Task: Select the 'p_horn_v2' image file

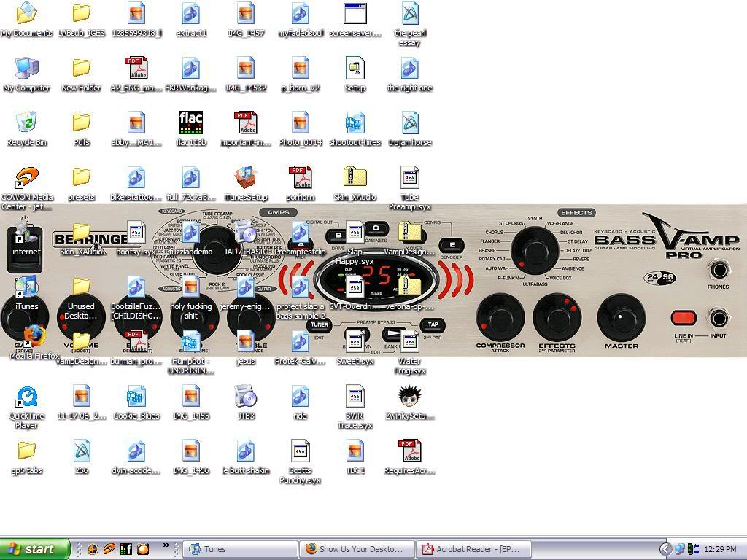Action: [x=301, y=68]
